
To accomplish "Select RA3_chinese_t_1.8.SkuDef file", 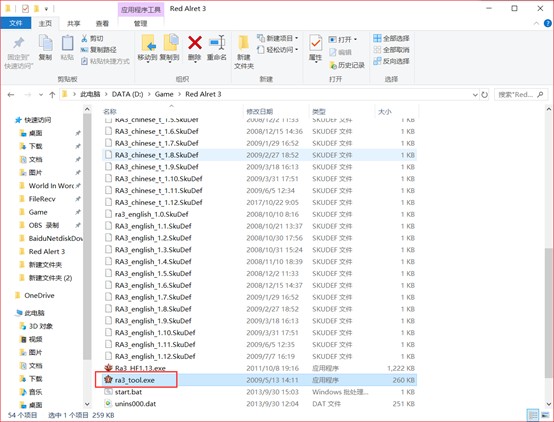I will click(x=260, y=155).
